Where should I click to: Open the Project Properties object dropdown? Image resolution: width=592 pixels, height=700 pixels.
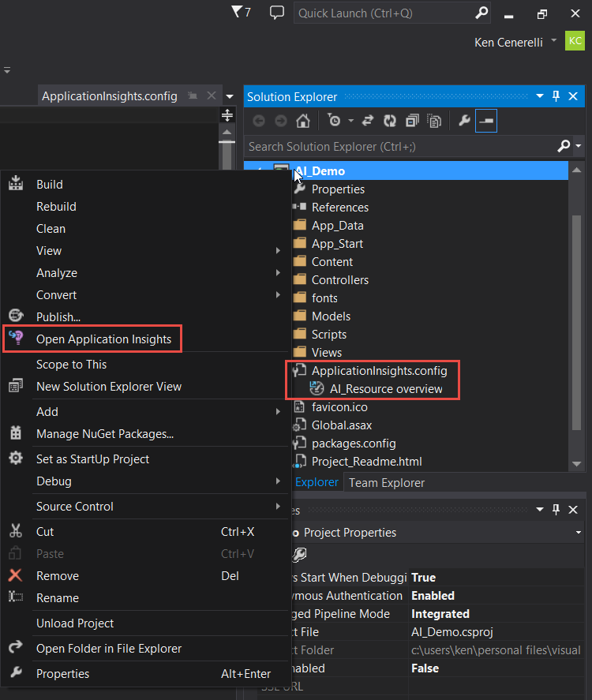point(579,532)
